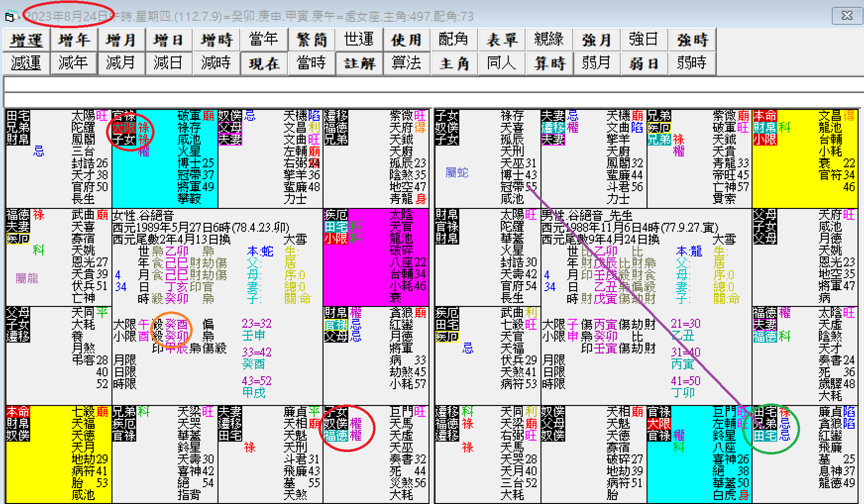Screen dimensions: 864x504
Task: Open the 配角 button
Action: tap(454, 40)
